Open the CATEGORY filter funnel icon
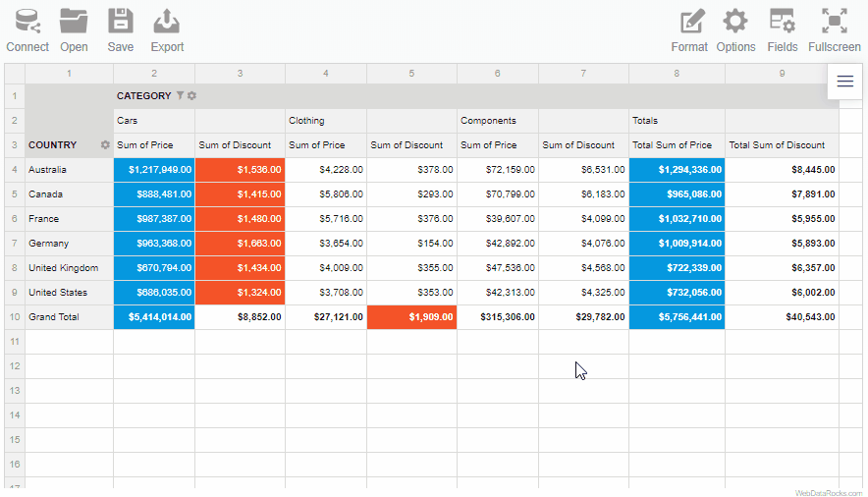868x497 pixels. pyautogui.click(x=180, y=95)
